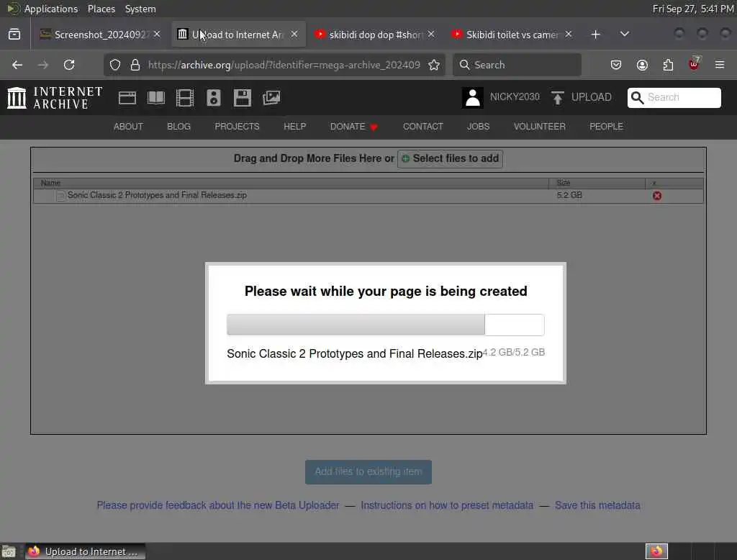The image size is (737, 560).
Task: Click the Firefox Search box
Action: click(517, 65)
